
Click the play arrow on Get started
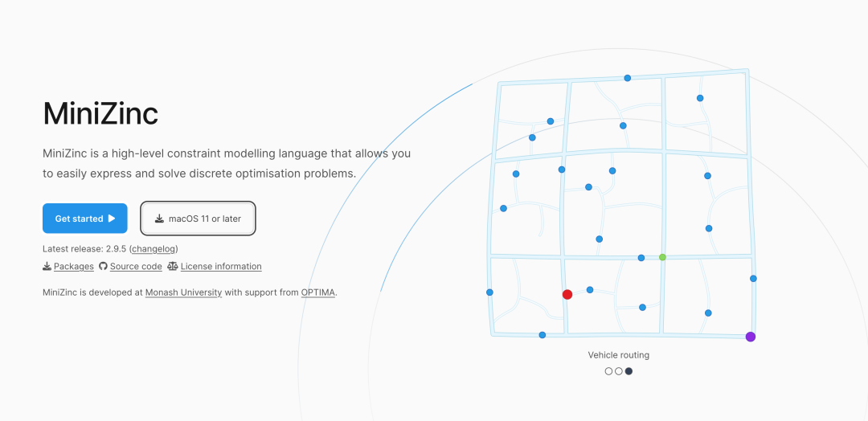coord(112,219)
